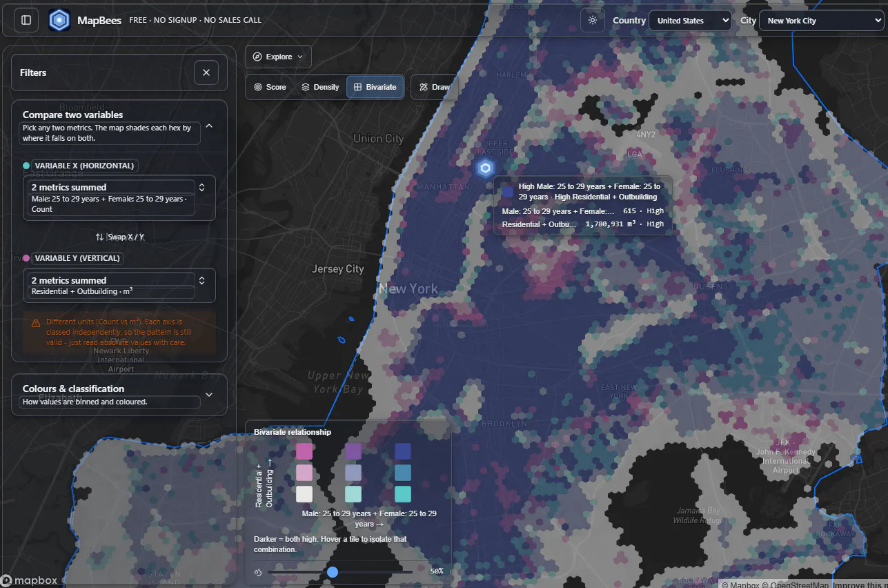Viewport: 888px width, 588px height.
Task: Click the Jersey City map label
Action: 337,269
